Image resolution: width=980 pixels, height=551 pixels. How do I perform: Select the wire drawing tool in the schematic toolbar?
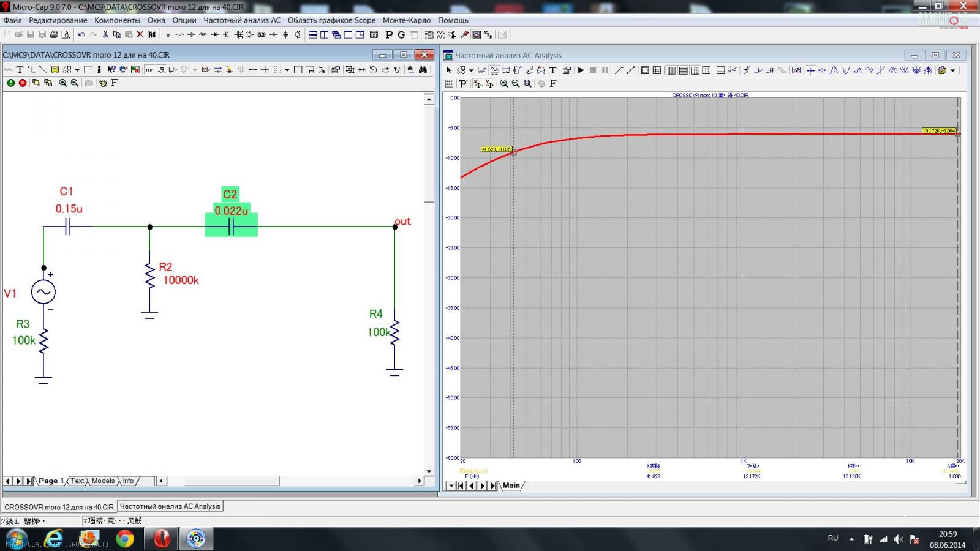pyautogui.click(x=31, y=70)
